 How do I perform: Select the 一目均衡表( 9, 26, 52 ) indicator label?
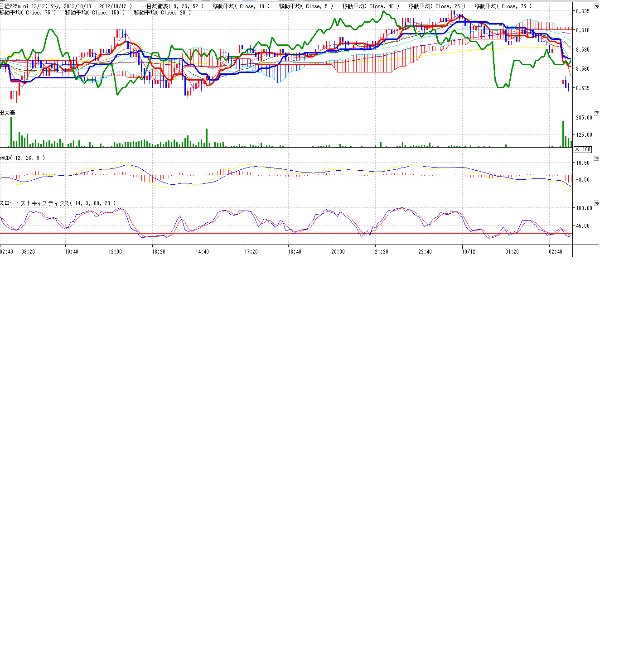172,6
